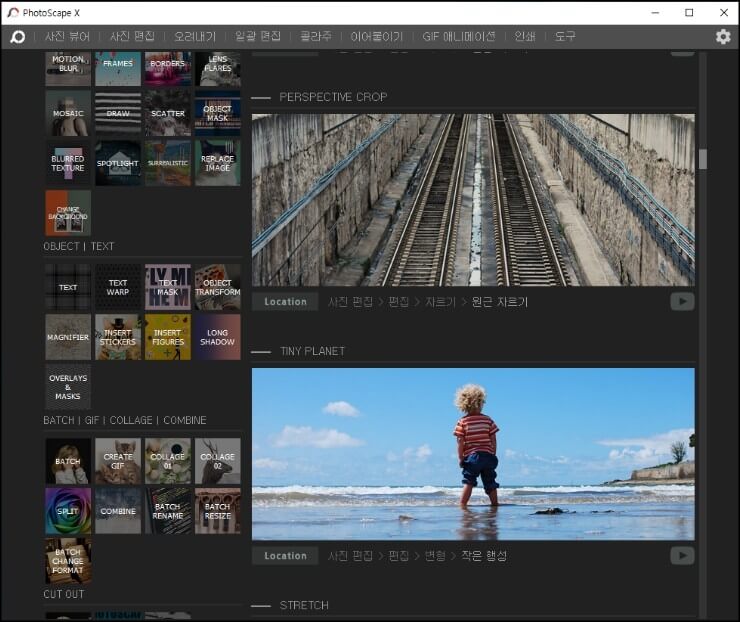Choose the Spotlight feature tile
Screen dimensions: 740x622
(118, 163)
